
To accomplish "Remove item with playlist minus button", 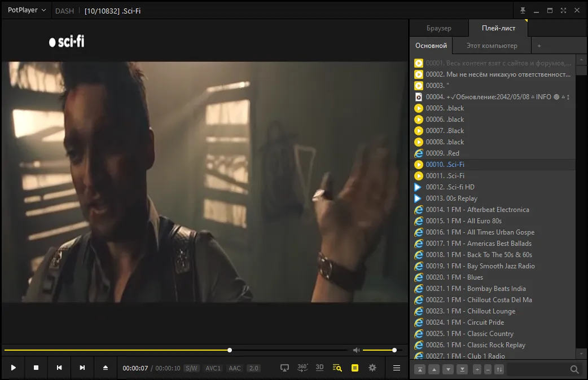I will coord(488,369).
